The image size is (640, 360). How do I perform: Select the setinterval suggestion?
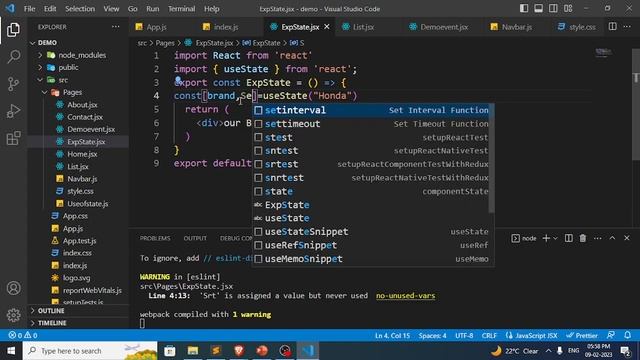371,110
